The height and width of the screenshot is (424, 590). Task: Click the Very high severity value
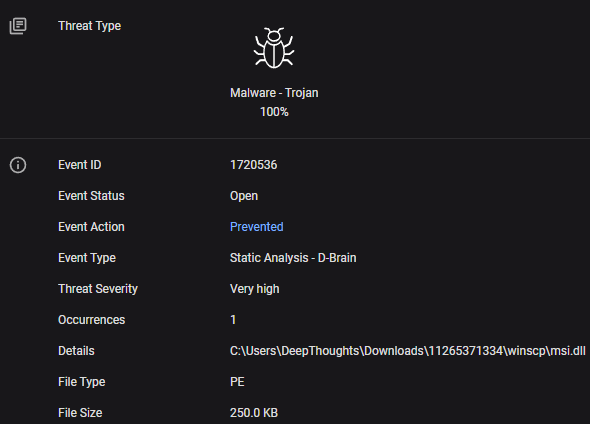(255, 289)
